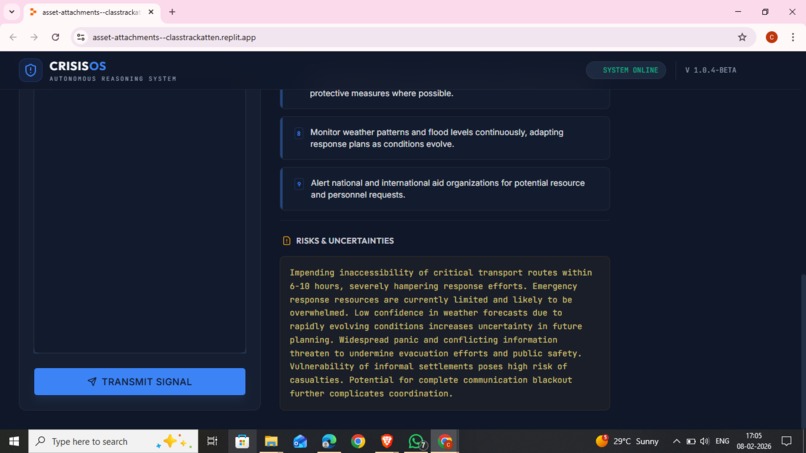The image size is (806, 453).
Task: Click the taskbar search box
Action: (113, 441)
